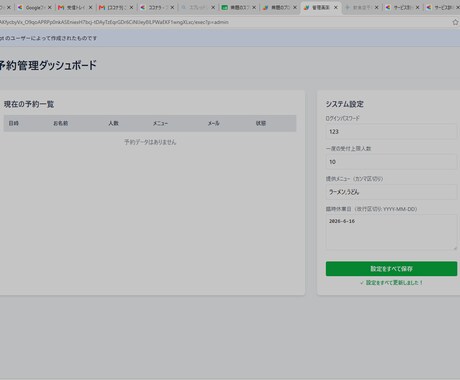460x380 pixels.
Task: Click the メール column header
Action: pos(214,123)
